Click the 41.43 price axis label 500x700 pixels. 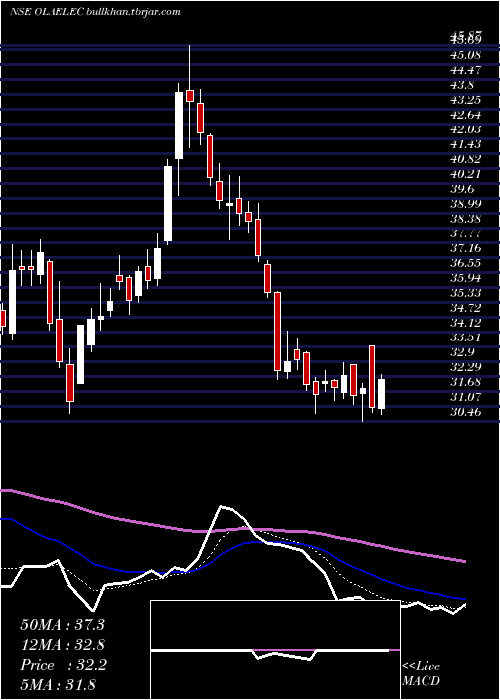(x=467, y=144)
